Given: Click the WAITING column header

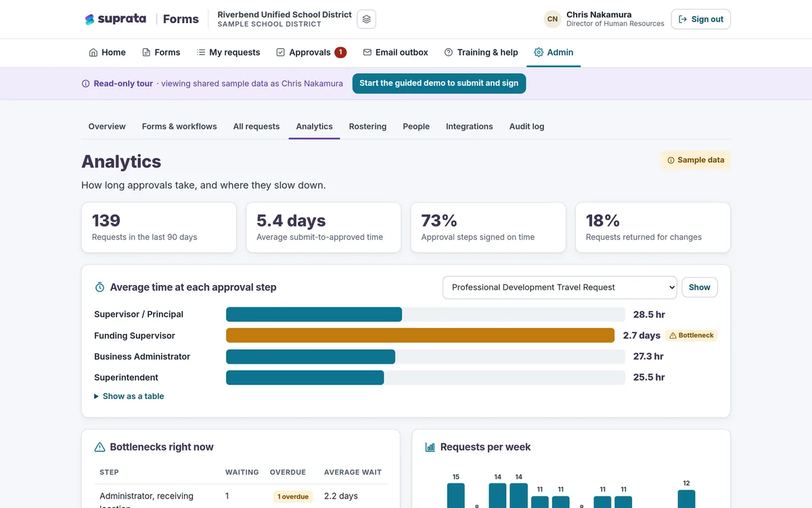Looking at the screenshot, I should click(x=242, y=472).
